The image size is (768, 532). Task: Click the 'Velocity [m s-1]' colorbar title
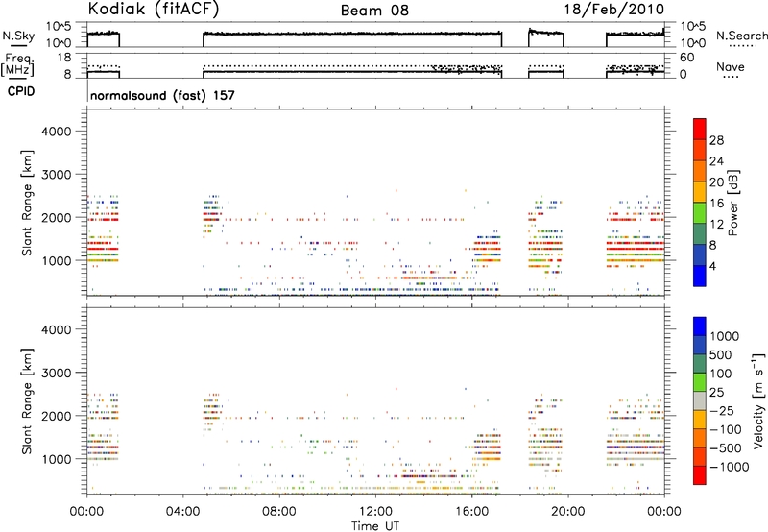(758, 400)
